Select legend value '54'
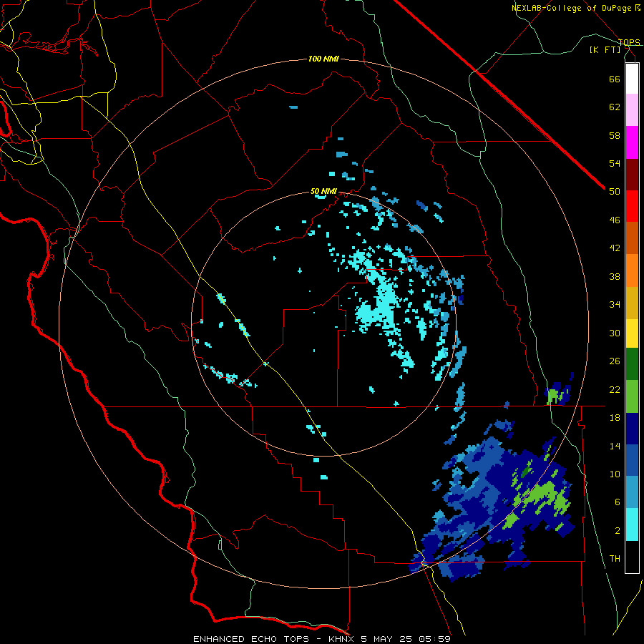The height and width of the screenshot is (644, 644). coord(615,163)
